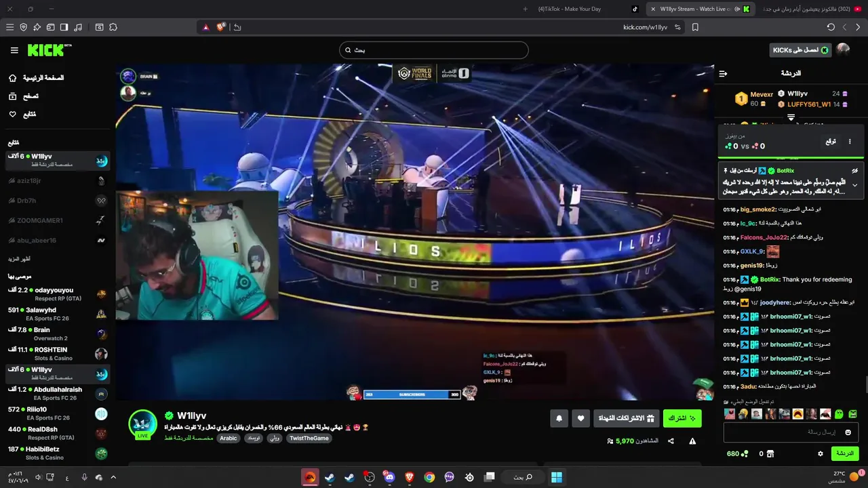
Task: Expand the pinned BotRix message chevron
Action: pyautogui.click(x=854, y=185)
